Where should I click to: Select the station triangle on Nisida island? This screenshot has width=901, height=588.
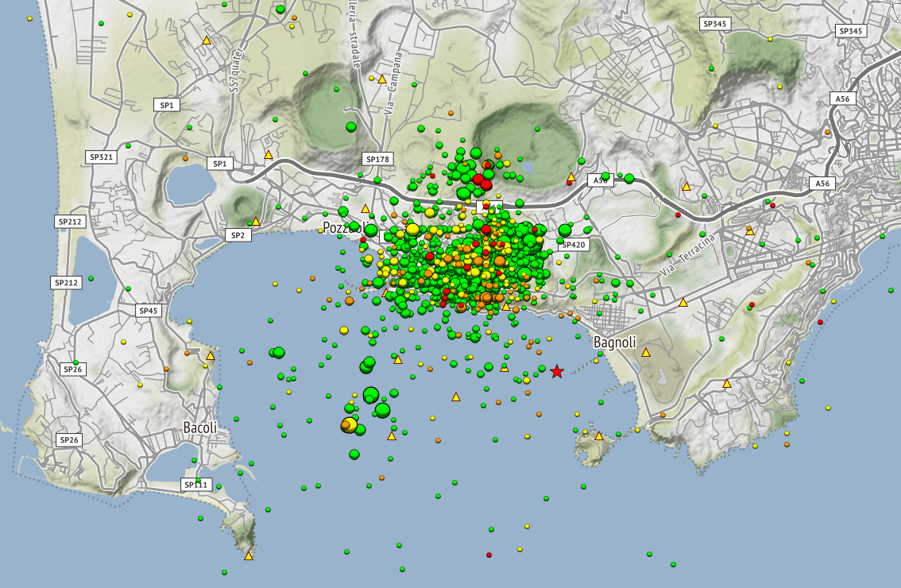pos(599,436)
